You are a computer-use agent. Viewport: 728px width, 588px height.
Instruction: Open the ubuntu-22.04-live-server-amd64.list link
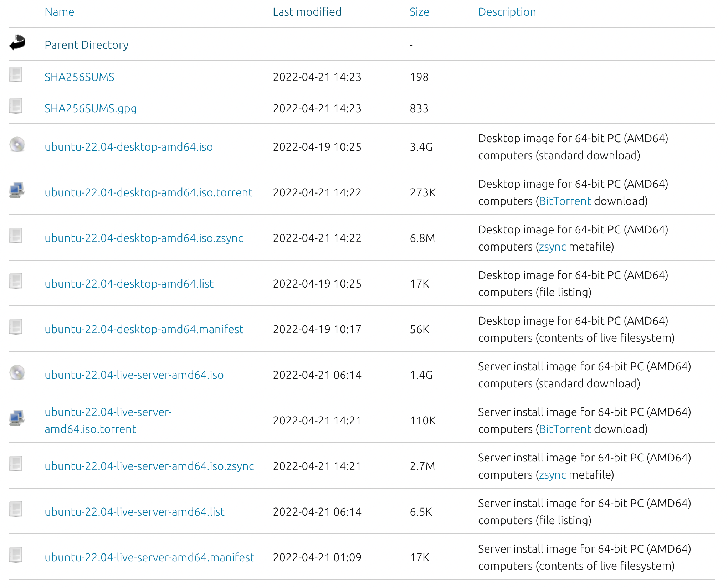tap(134, 512)
